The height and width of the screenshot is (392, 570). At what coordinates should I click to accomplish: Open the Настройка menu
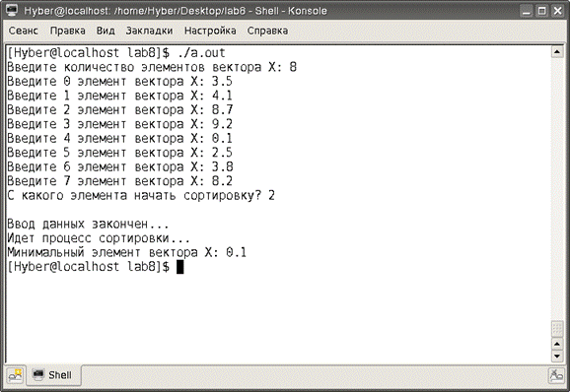pyautogui.click(x=210, y=31)
